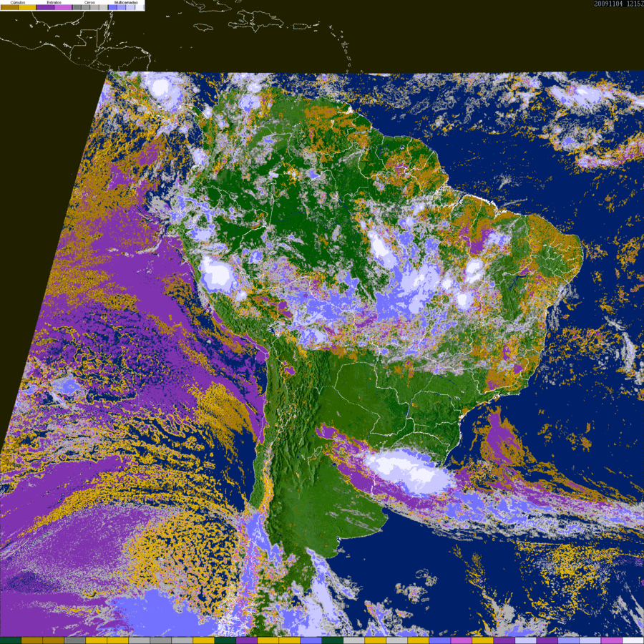Click the dark purple Estratos legend swatch
644x644 pixels.
(x=45, y=7)
